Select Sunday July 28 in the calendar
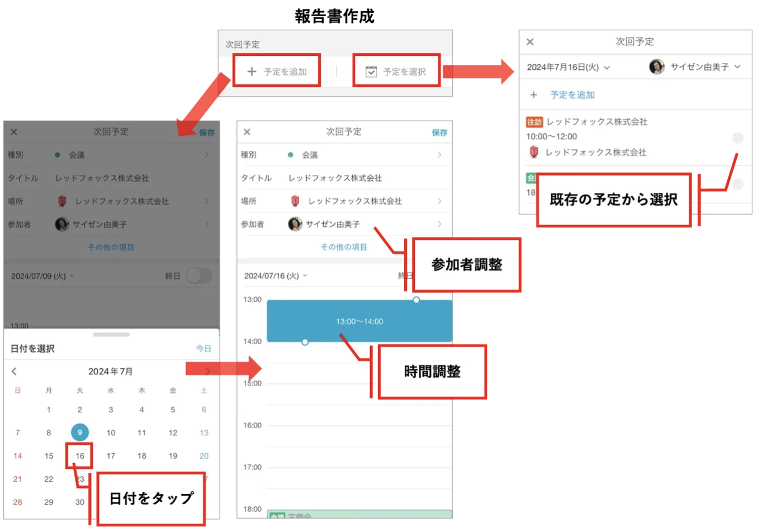Screen dimensions: 767x532 pos(18,502)
